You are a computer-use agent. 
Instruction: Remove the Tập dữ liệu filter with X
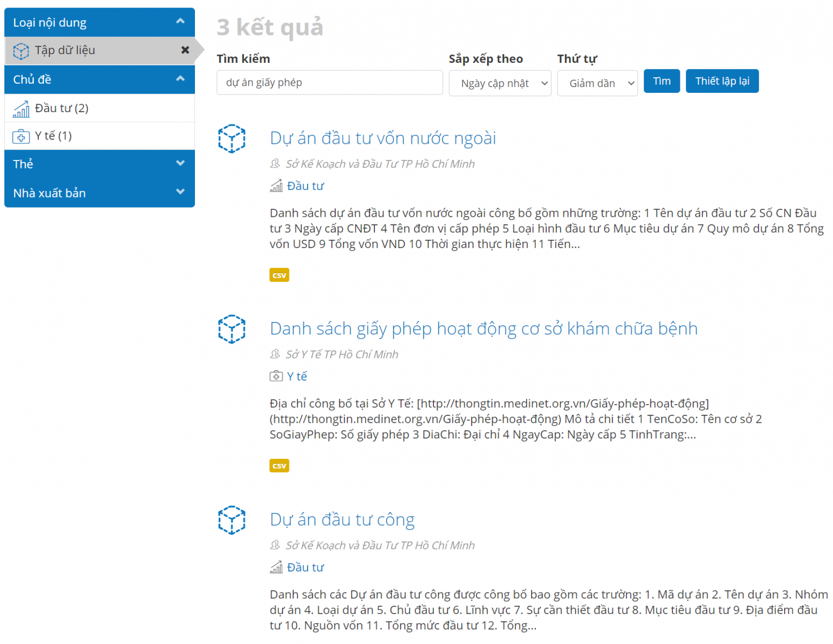185,50
